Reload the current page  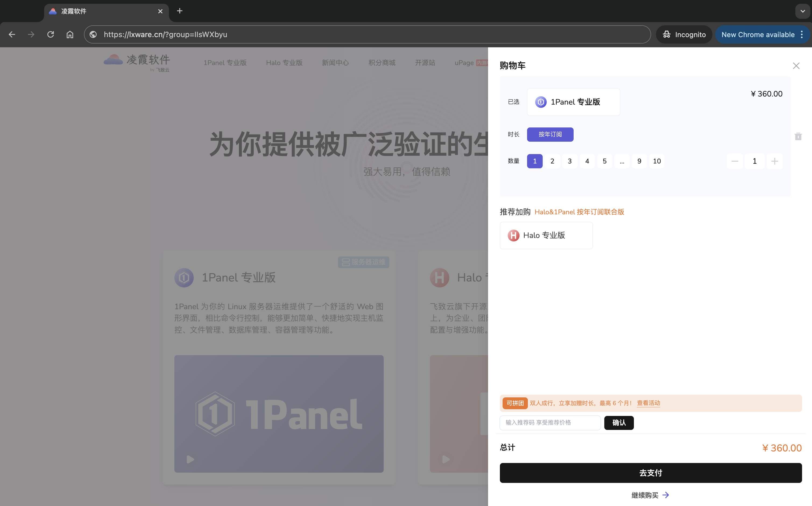click(51, 34)
